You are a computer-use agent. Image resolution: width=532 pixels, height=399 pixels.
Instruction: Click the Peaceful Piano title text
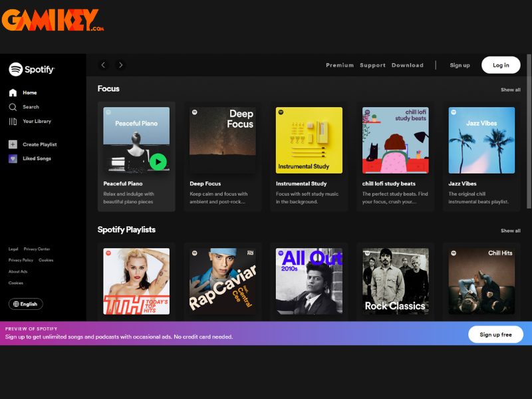point(123,184)
